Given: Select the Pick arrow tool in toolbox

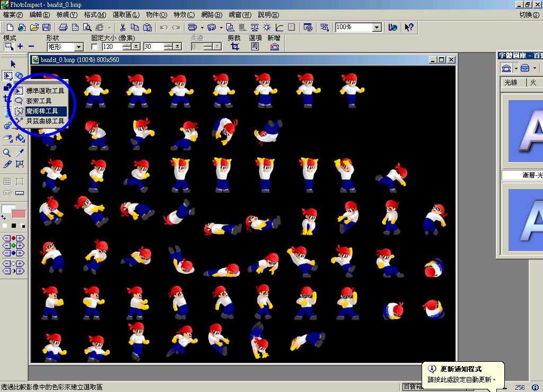Looking at the screenshot, I should [x=13, y=64].
